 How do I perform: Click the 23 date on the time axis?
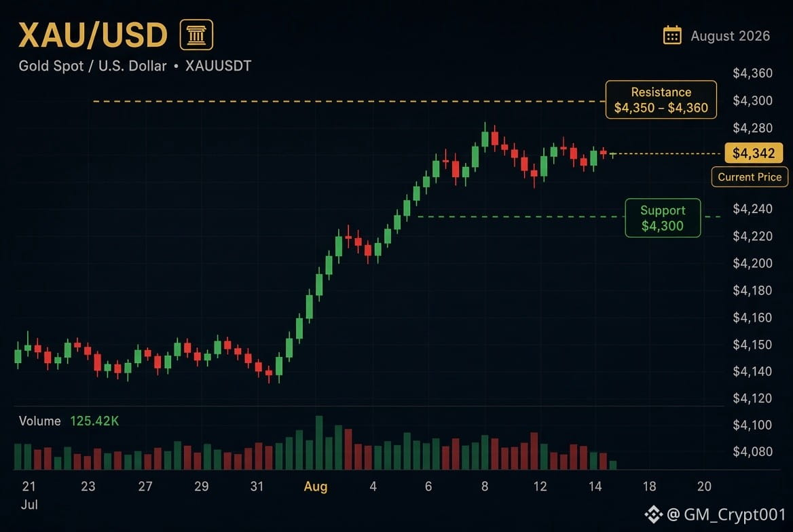[x=88, y=487]
